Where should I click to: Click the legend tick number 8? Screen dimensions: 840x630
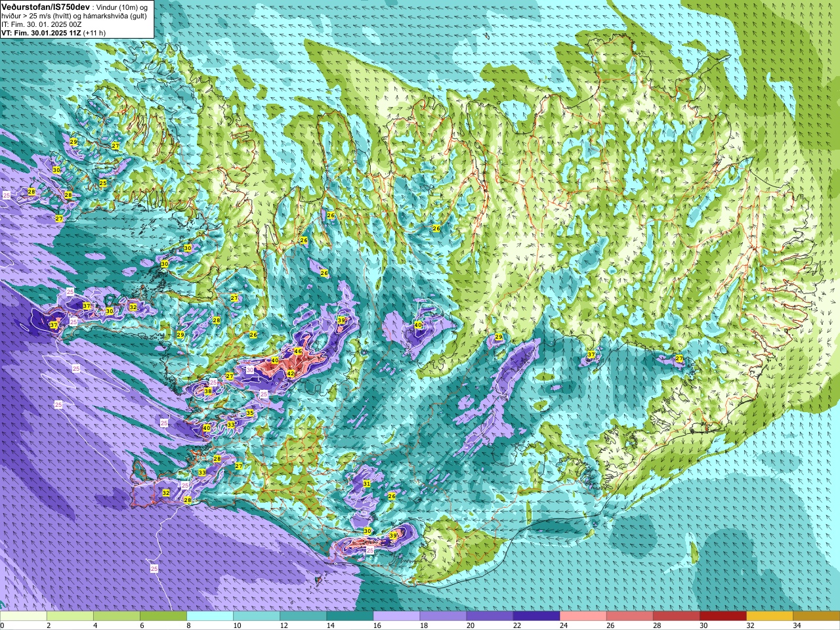pos(188,625)
